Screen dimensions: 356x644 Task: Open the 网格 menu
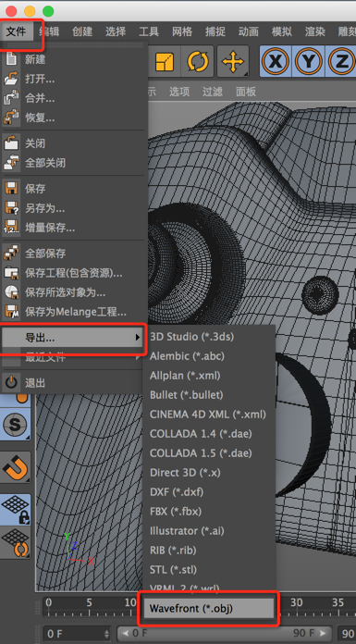(x=182, y=31)
